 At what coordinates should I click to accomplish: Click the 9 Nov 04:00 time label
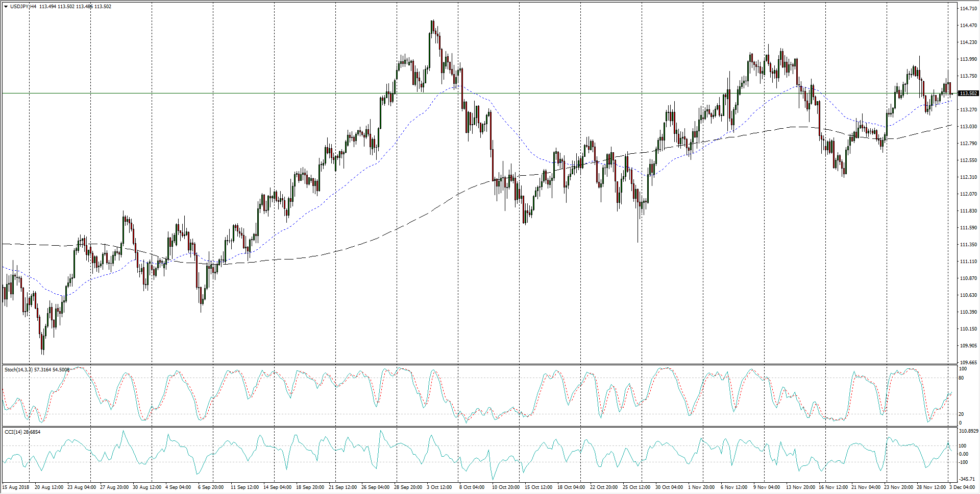(x=767, y=487)
